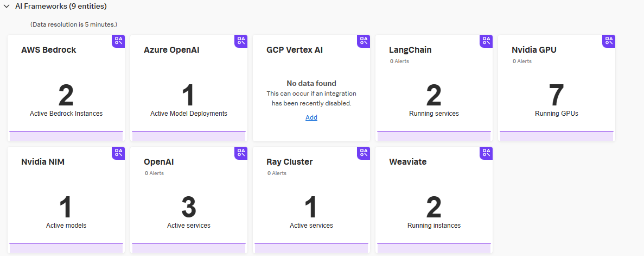Click the 'Data resolution is 5 minutes' note

pos(74,24)
